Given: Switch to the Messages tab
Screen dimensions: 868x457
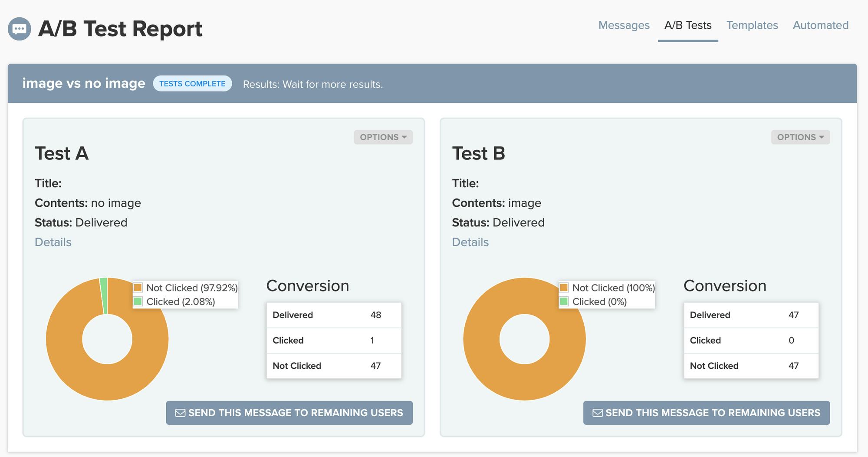Looking at the screenshot, I should point(624,25).
